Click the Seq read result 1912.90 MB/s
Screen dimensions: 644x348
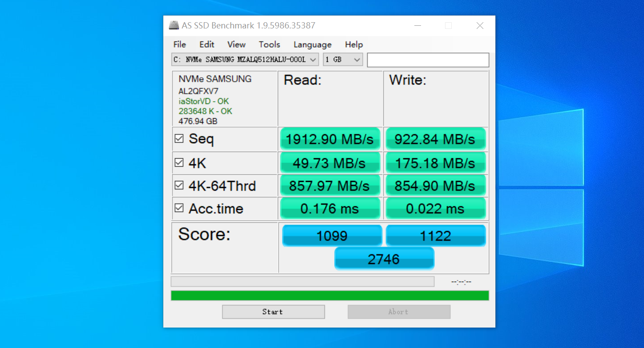[330, 139]
